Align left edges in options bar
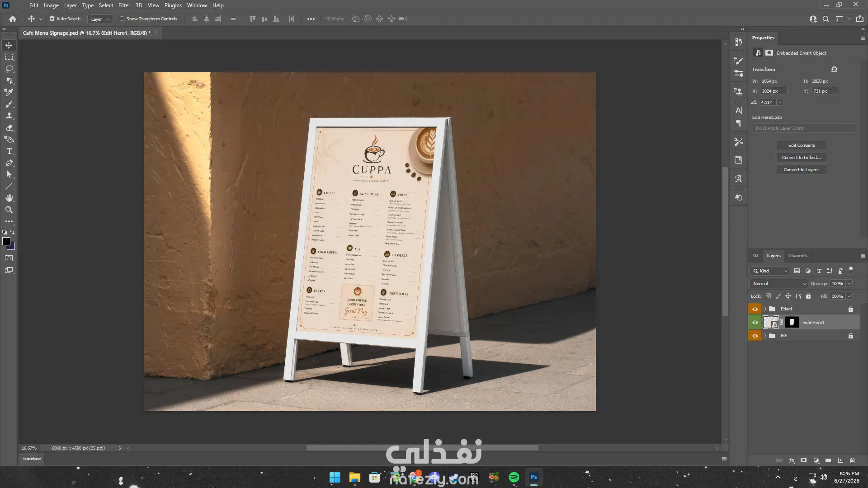This screenshot has height=488, width=868. pos(194,19)
